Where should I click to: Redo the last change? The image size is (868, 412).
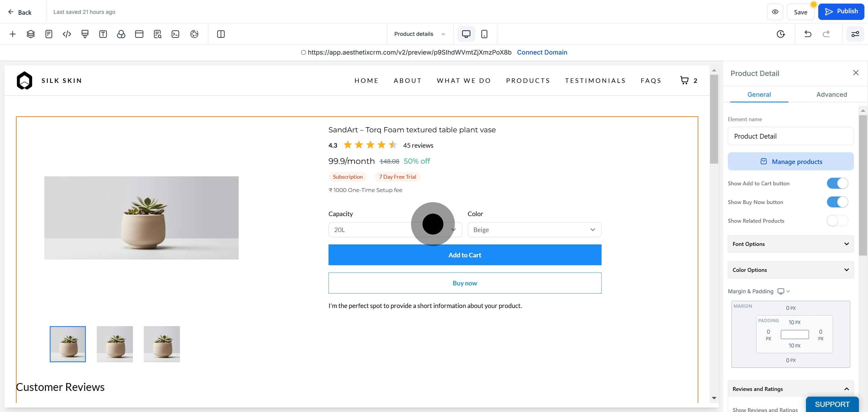click(826, 34)
